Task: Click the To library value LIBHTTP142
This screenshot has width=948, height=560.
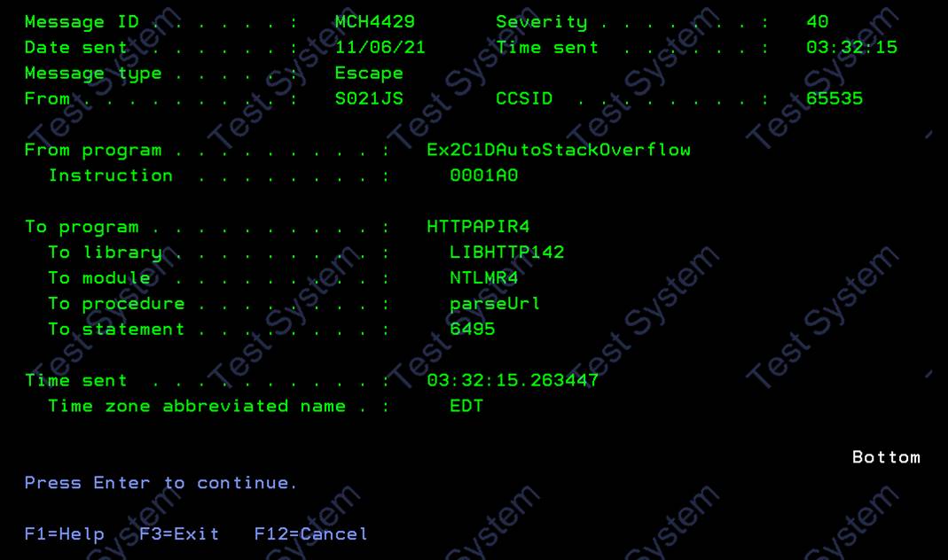Action: 506,252
